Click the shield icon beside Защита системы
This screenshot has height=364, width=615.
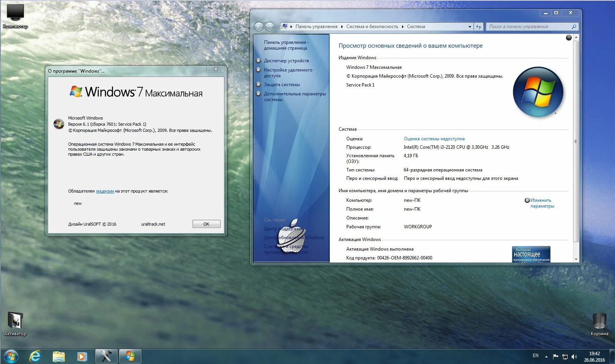coord(258,84)
